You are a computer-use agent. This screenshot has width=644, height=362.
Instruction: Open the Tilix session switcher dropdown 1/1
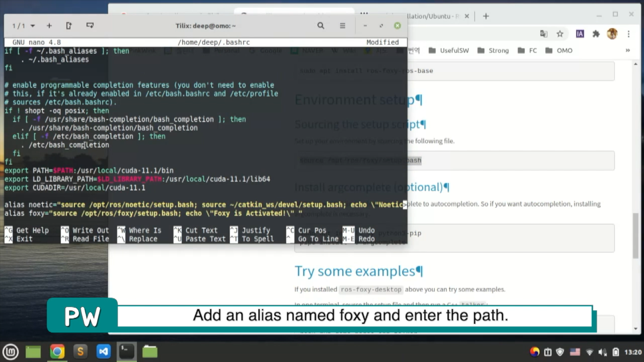click(x=24, y=26)
